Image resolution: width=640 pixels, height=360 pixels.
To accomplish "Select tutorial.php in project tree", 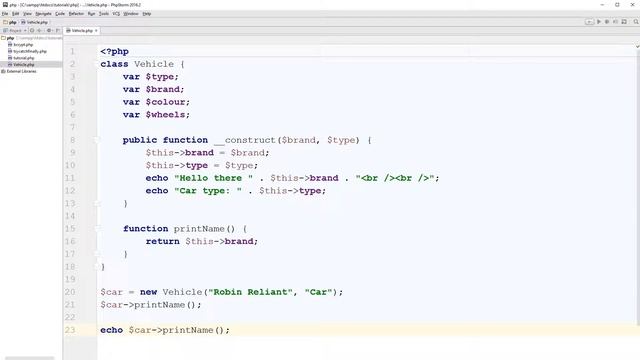I will pos(24,58).
